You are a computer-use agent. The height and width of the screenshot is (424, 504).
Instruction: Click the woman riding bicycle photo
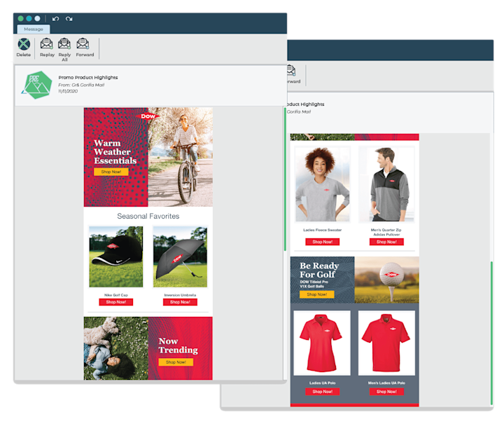coord(181,157)
